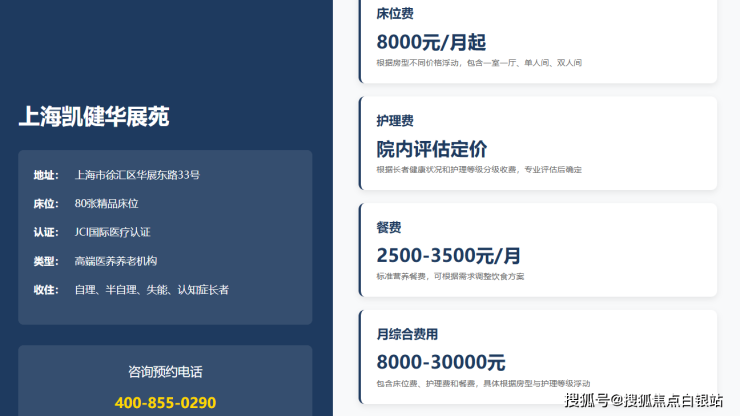Select the 2500-3500元/月 price
740x416 pixels.
pyautogui.click(x=448, y=256)
